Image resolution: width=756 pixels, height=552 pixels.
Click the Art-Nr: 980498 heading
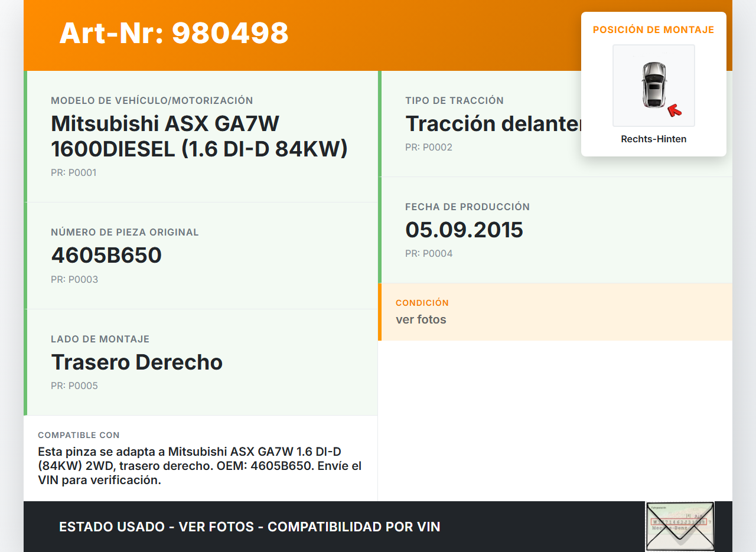click(x=174, y=33)
